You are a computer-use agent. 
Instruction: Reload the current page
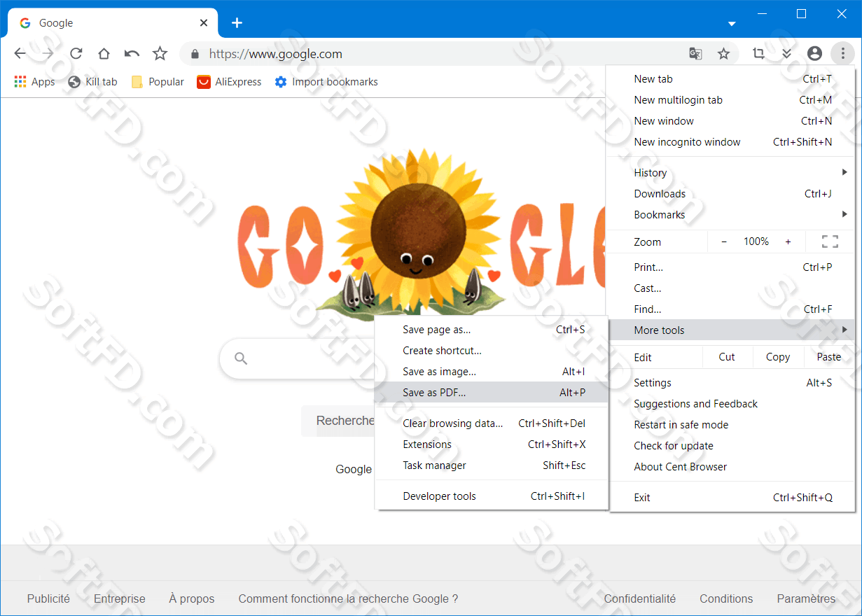pos(76,53)
